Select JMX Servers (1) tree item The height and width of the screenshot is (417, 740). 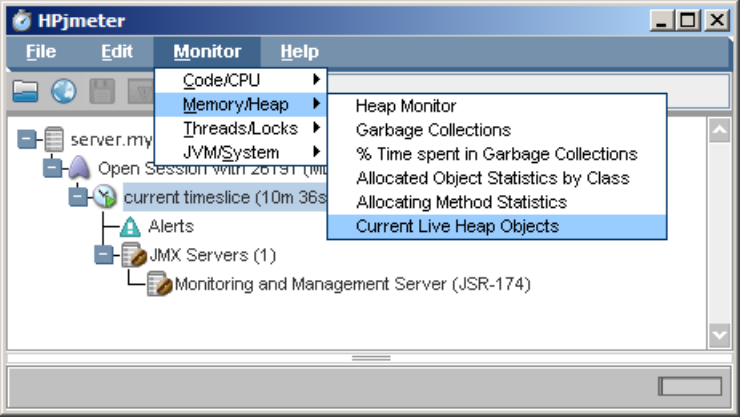tap(212, 255)
